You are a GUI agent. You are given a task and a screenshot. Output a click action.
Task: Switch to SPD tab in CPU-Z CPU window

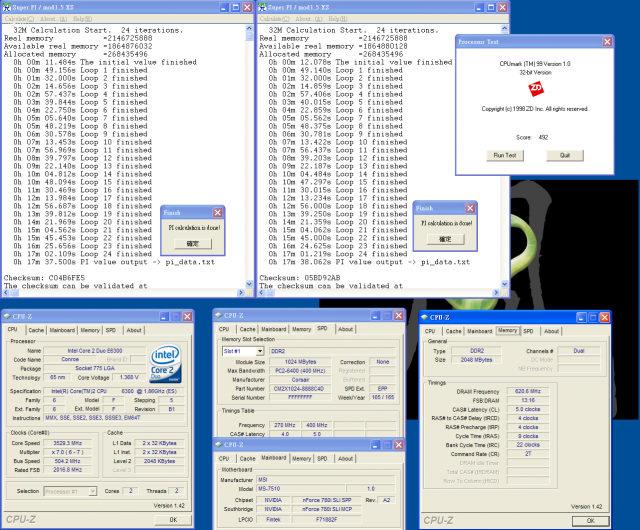[111, 330]
